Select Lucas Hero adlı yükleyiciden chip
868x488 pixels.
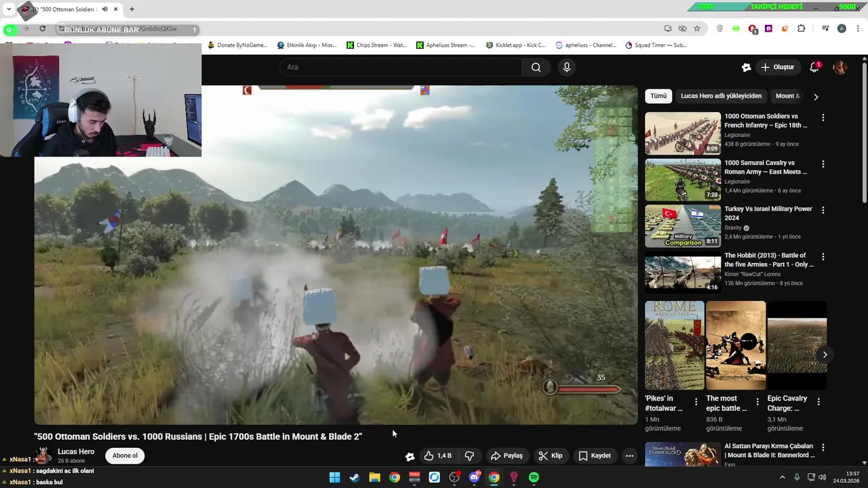point(721,96)
